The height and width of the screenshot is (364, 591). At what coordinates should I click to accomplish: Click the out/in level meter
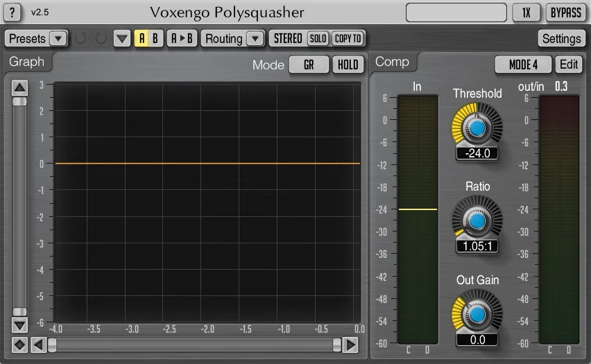(x=559, y=219)
